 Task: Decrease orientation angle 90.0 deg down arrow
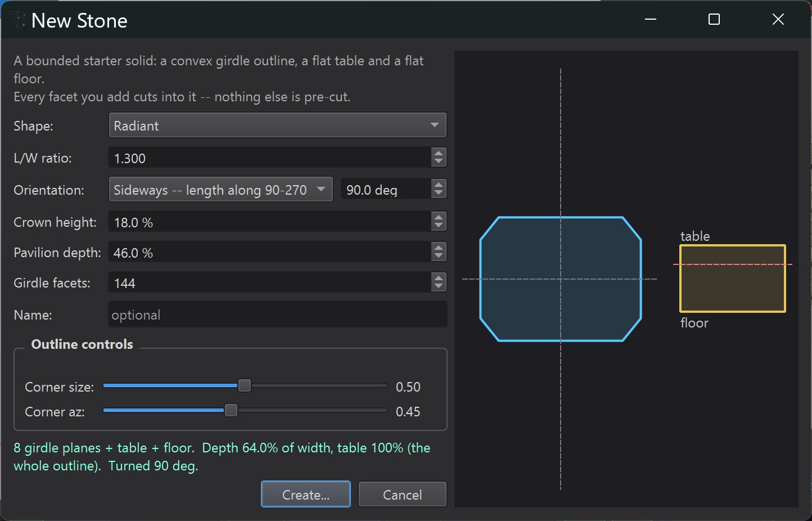click(439, 194)
